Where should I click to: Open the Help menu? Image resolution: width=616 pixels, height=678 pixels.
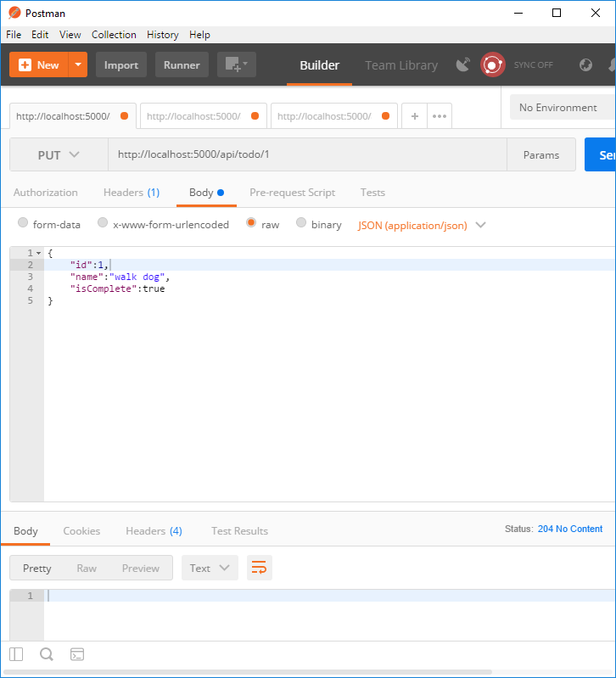[x=199, y=35]
